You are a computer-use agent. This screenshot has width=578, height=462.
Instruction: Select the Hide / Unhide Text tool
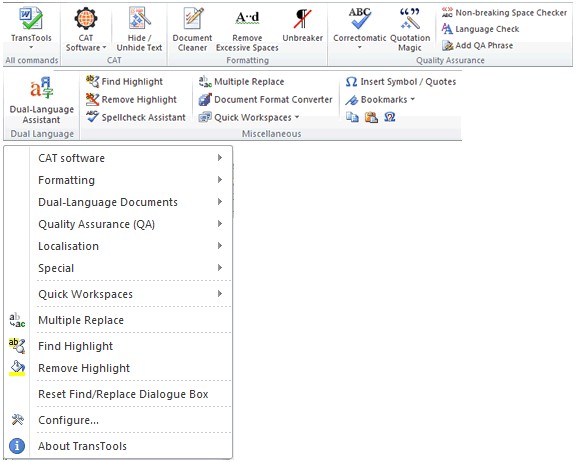[x=139, y=29]
